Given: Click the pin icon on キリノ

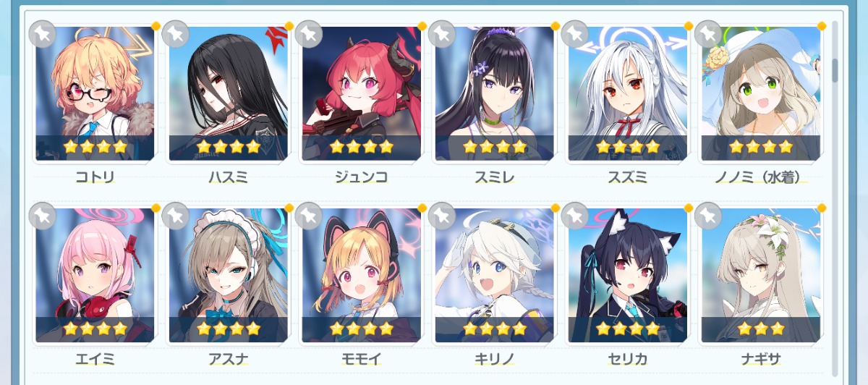Looking at the screenshot, I should (441, 216).
